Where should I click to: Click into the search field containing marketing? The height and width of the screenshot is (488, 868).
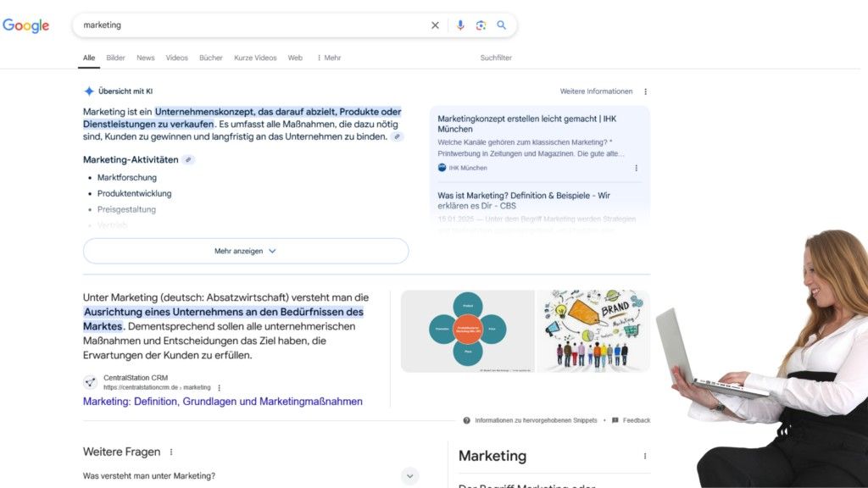coord(254,25)
